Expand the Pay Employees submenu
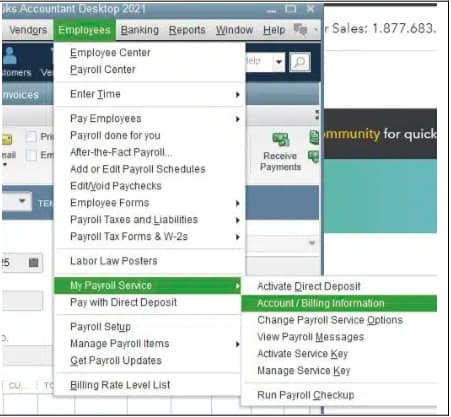Viewport: 451px width, 417px height. coord(149,119)
